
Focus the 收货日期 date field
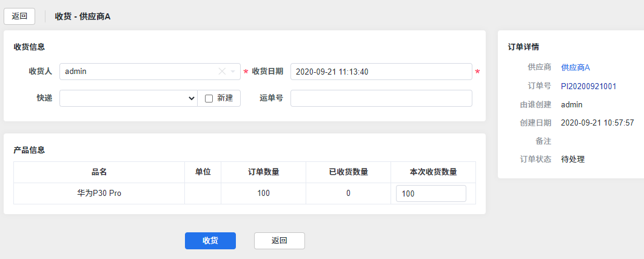(381, 72)
